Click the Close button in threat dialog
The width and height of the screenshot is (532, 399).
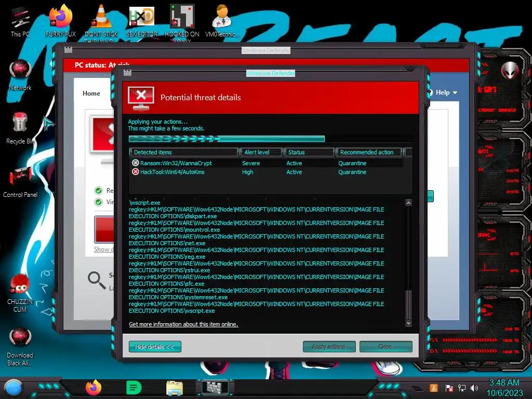pos(386,347)
